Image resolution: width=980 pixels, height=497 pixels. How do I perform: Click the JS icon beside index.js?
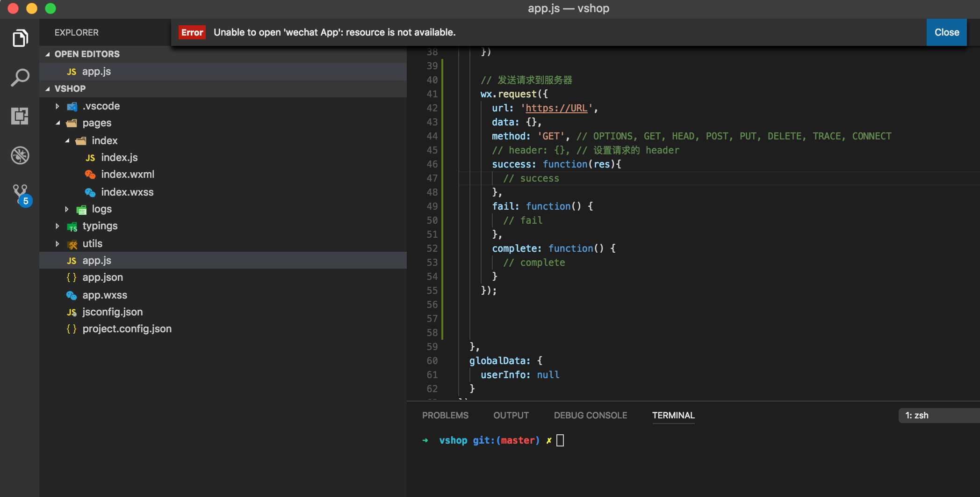point(90,158)
